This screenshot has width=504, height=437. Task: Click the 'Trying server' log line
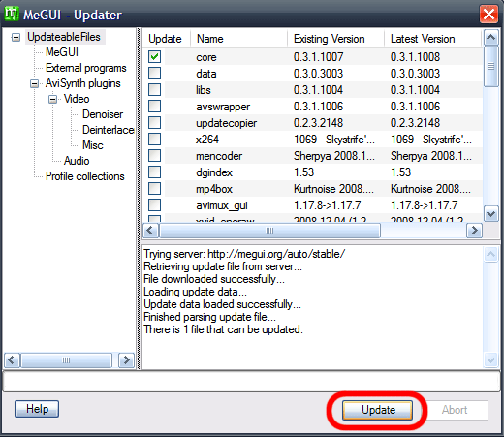tap(244, 254)
